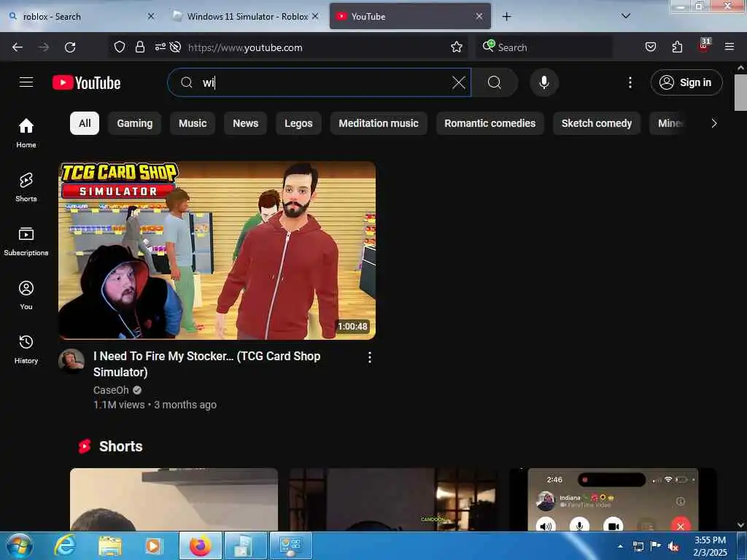
Task: Click the autoplay blocked icon in address bar
Action: pyautogui.click(x=175, y=47)
